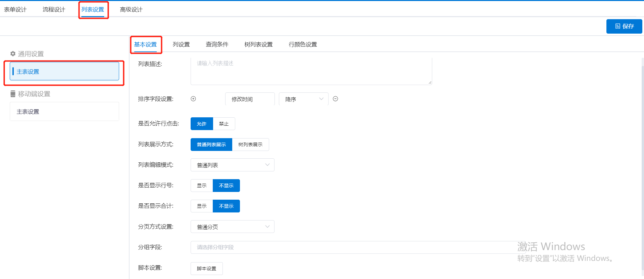Click the 移动端设置 section heading

[34, 94]
